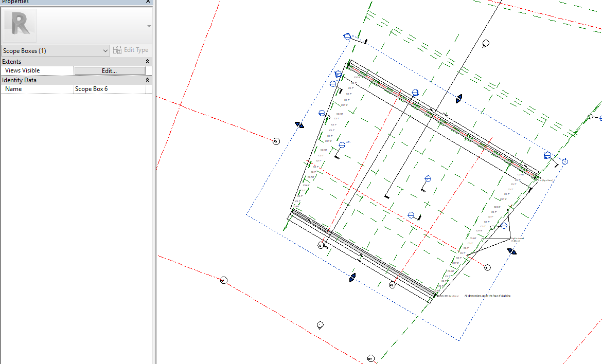Click the Scope Box 6 name field
The height and width of the screenshot is (364, 602).
(111, 88)
